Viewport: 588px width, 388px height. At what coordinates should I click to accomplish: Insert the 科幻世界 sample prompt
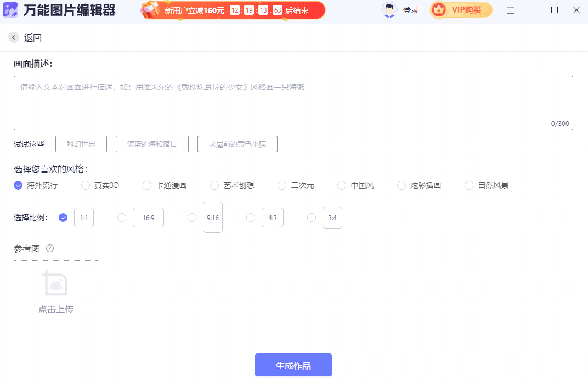tap(81, 144)
